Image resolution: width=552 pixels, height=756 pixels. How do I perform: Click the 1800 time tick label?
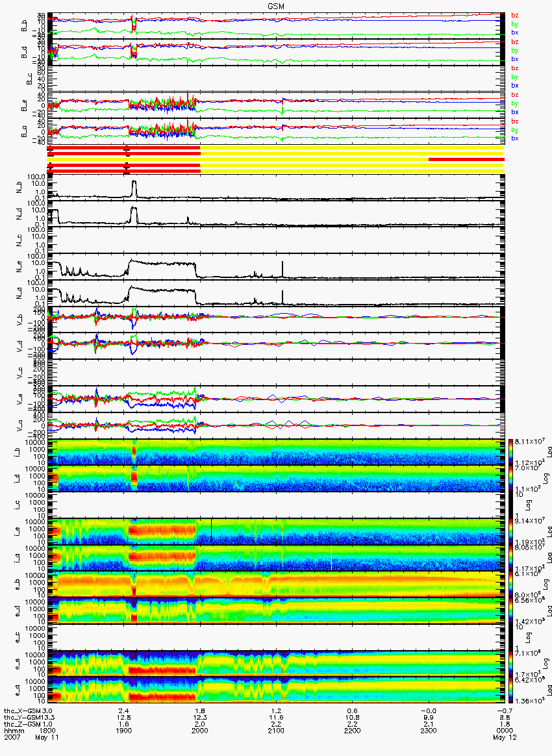coord(47,731)
